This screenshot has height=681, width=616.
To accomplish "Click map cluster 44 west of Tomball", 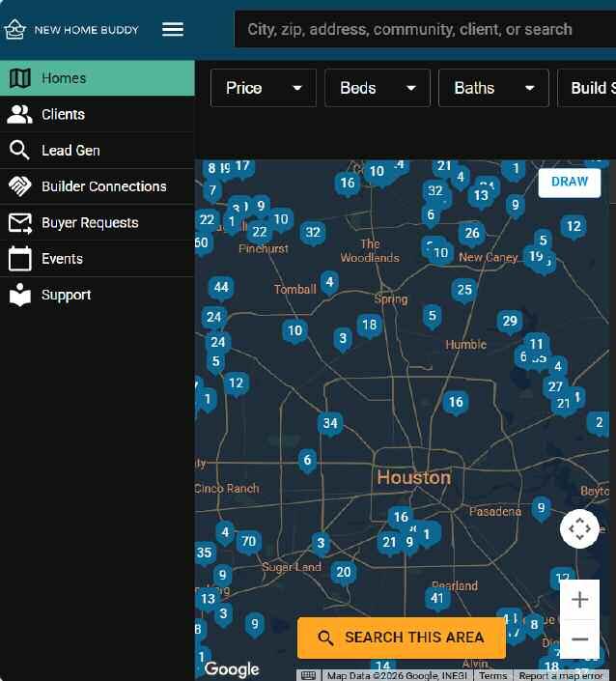I will (x=221, y=288).
